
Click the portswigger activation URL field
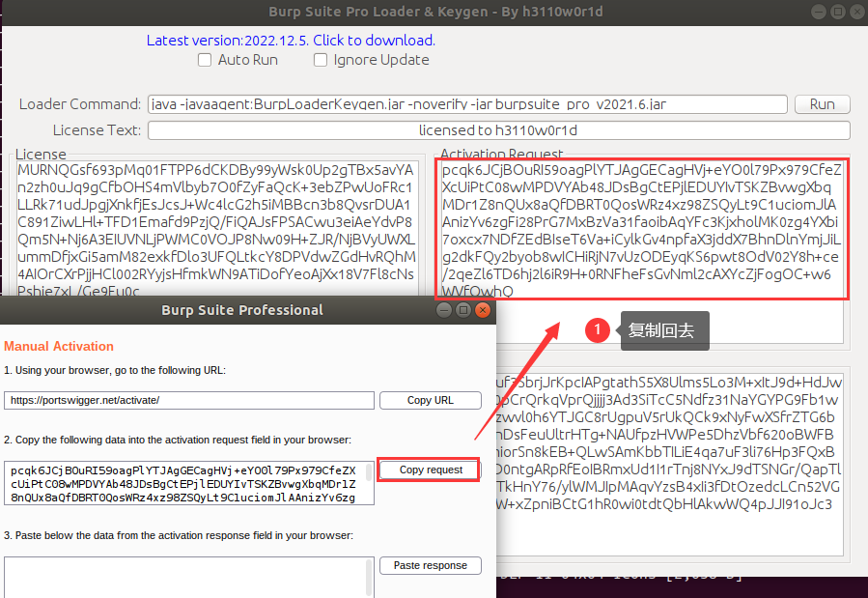point(189,400)
